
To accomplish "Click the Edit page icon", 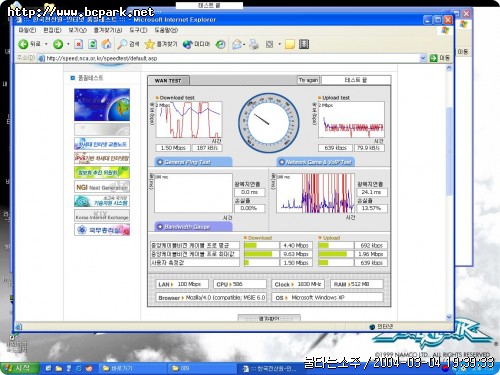I will 269,44.
